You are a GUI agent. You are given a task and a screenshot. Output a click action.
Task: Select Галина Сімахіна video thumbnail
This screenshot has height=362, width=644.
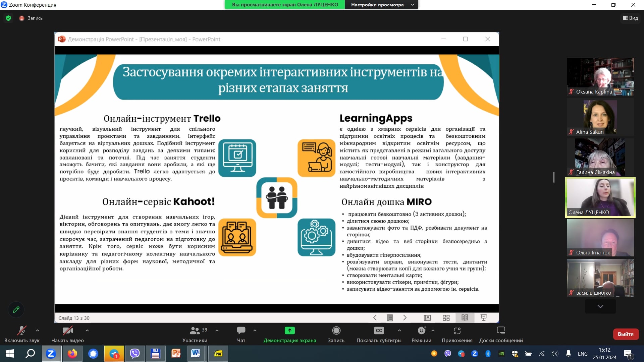coord(600,157)
